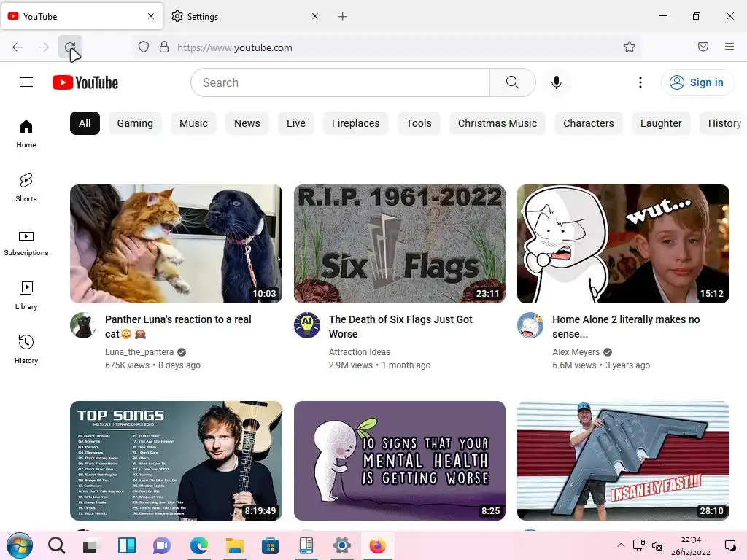
Task: Save page to Pocket
Action: (x=703, y=47)
